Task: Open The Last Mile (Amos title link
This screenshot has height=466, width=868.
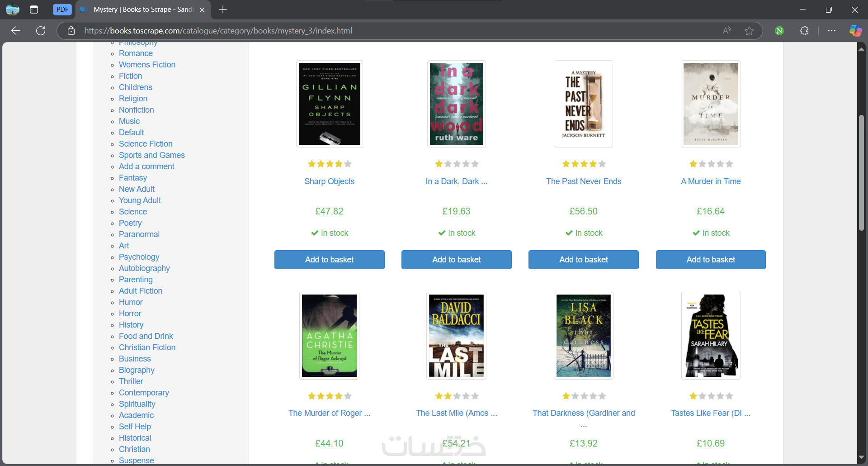Action: pyautogui.click(x=457, y=413)
